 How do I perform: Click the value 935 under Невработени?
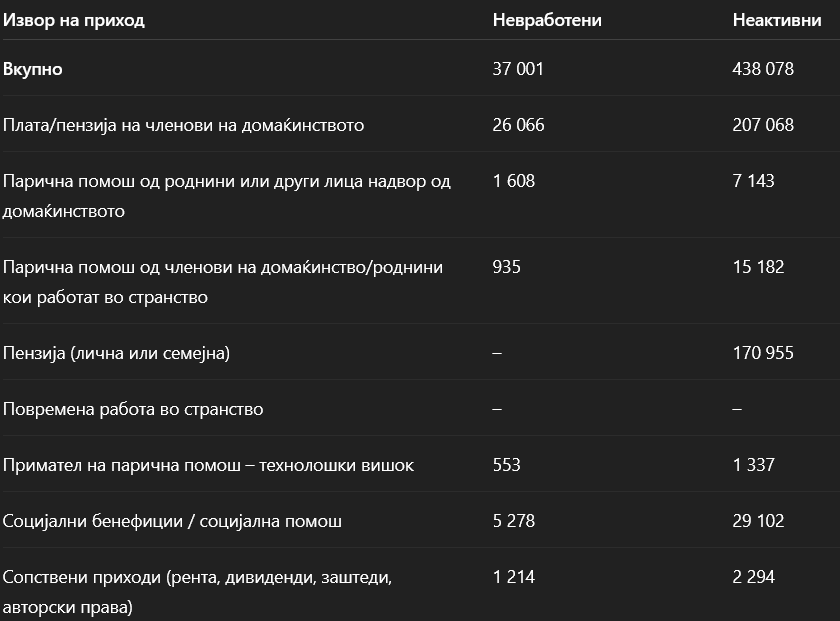coord(507,267)
